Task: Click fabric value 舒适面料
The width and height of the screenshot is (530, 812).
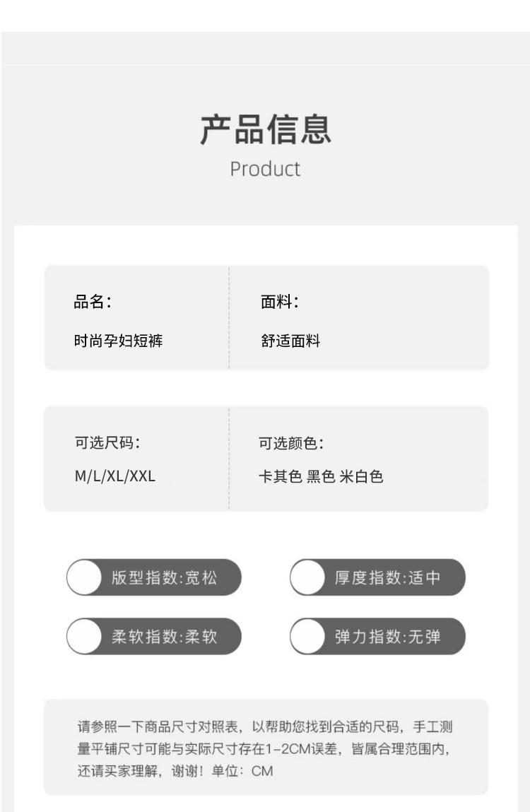Action: click(290, 341)
